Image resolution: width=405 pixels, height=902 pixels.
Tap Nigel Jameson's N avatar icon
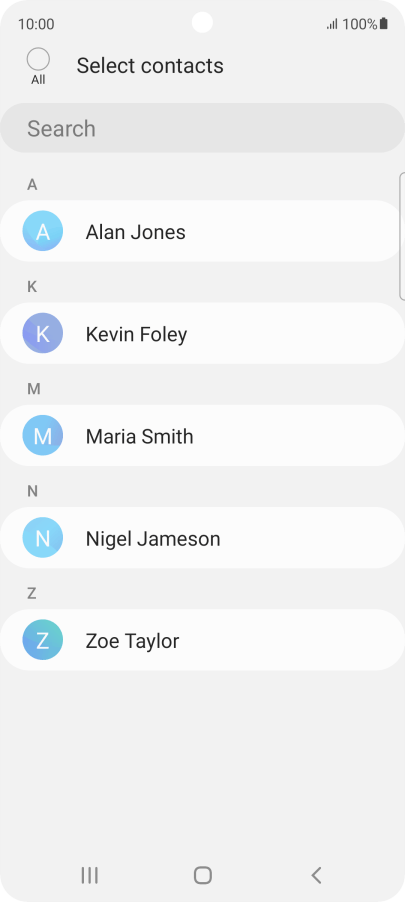point(43,537)
